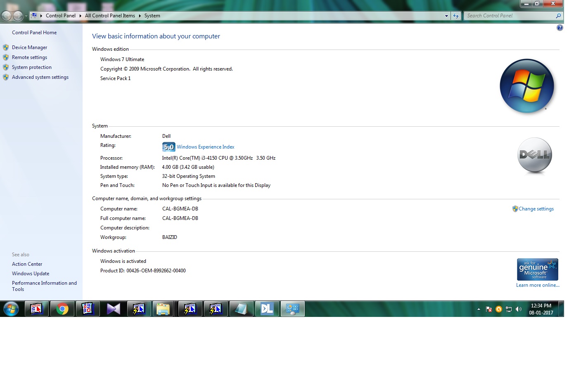Click the DL application taskbar icon
This screenshot has height=378, width=588.
tap(267, 309)
